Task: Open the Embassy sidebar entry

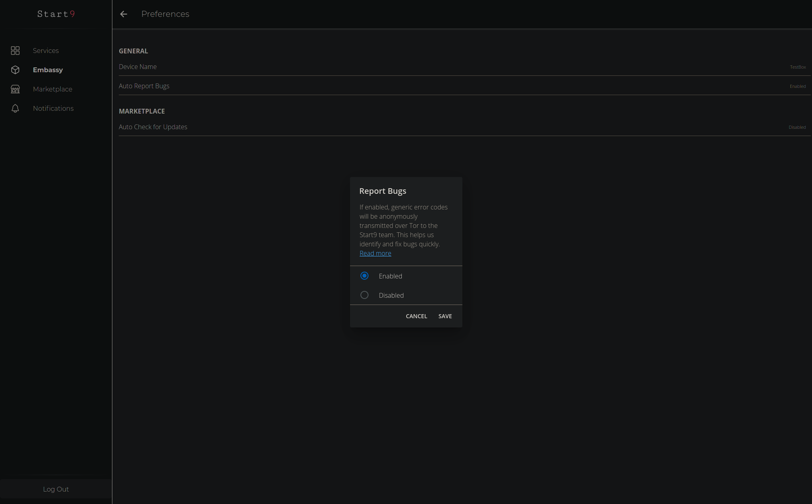Action: coord(48,70)
